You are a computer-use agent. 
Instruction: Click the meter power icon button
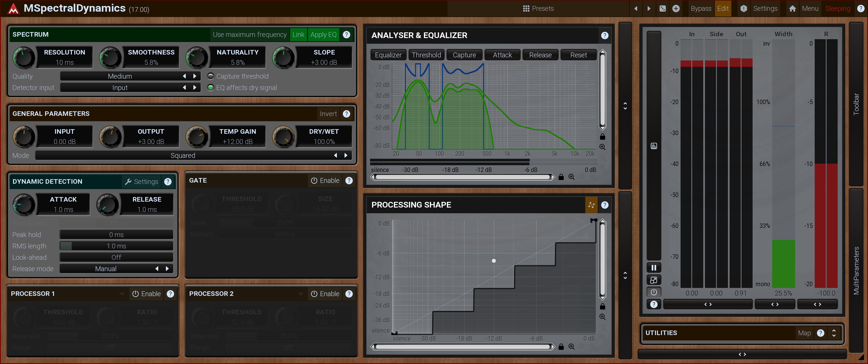654,292
